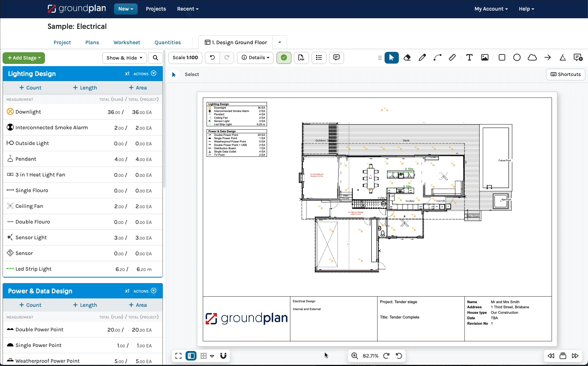588x366 pixels.
Task: Switch to the Plans tab
Action: pos(92,42)
